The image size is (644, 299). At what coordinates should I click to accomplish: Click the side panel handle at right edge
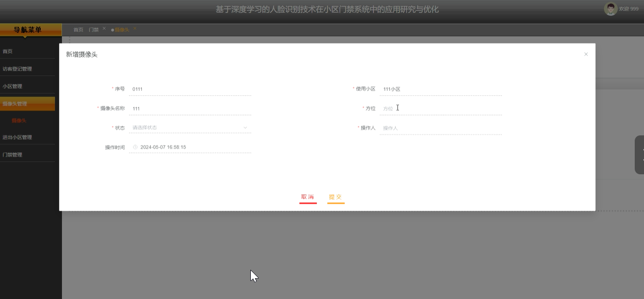pos(640,155)
